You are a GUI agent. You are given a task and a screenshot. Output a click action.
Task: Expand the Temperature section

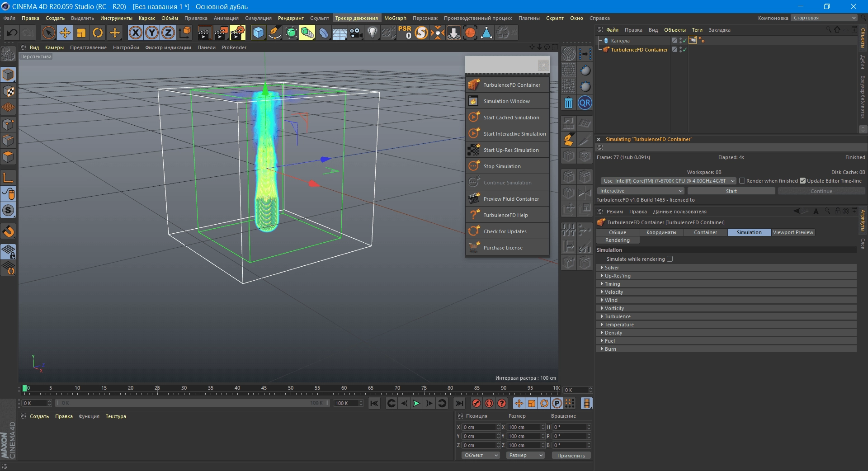[726, 325]
